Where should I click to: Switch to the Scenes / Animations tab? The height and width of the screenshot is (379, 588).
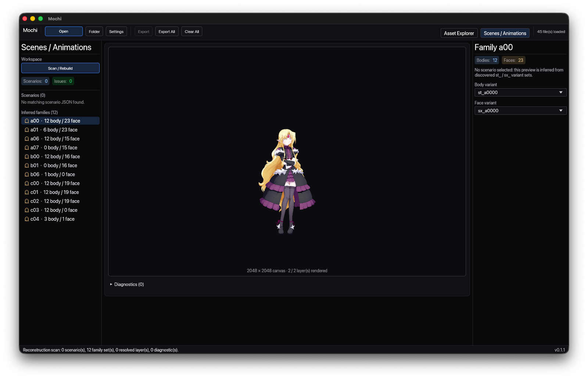pos(505,33)
